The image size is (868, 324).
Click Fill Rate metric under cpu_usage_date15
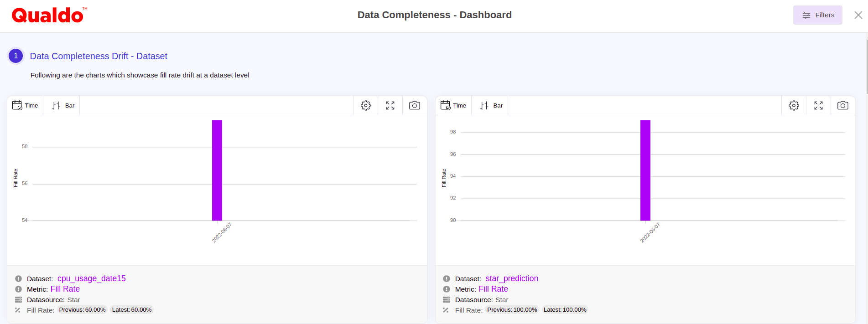[x=65, y=289]
